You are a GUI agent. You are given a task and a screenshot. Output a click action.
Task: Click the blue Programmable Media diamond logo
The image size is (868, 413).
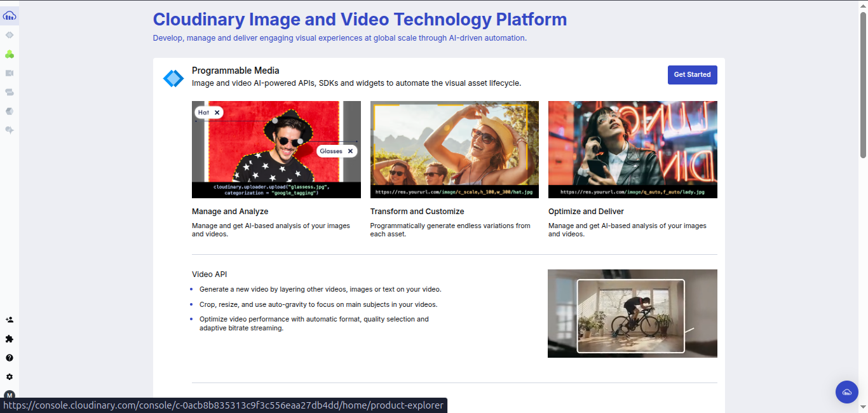coord(173,78)
